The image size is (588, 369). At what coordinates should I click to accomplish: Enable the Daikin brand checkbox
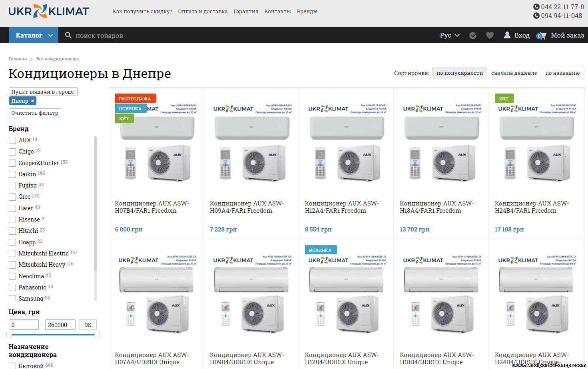(12, 174)
